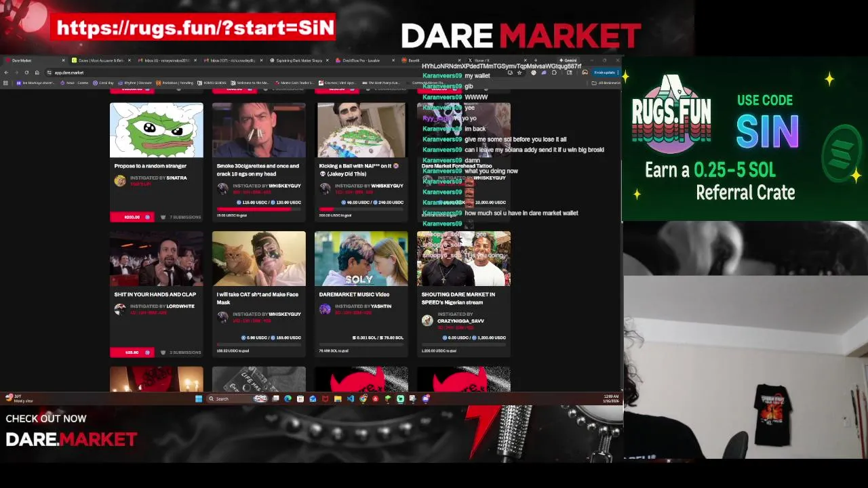Screen dimensions: 868x488
Task: Open the Pepe frog dare thumbnail
Action: [157, 130]
